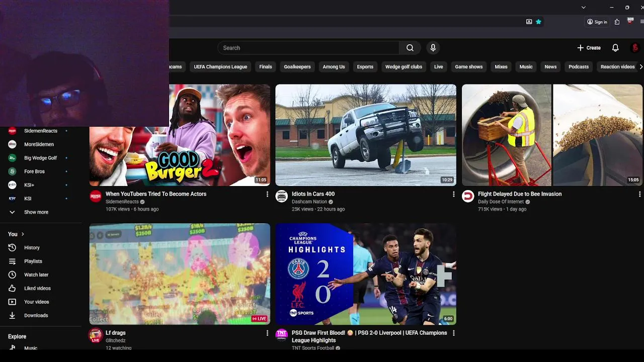
Task: Click the search magnifier button
Action: pos(410,48)
